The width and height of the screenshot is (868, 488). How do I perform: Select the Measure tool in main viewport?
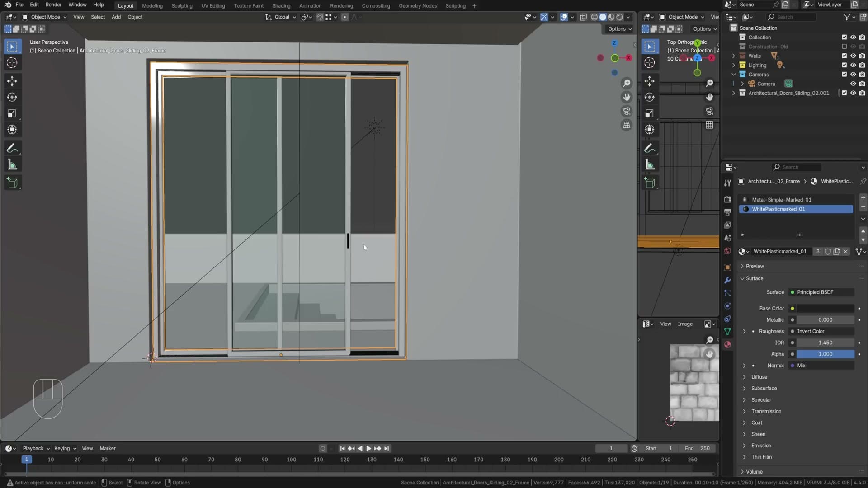tap(12, 165)
